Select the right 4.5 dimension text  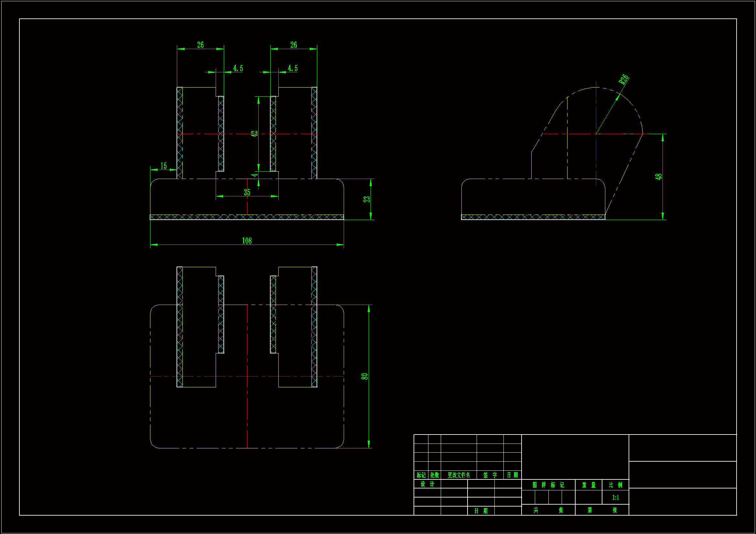pos(293,68)
